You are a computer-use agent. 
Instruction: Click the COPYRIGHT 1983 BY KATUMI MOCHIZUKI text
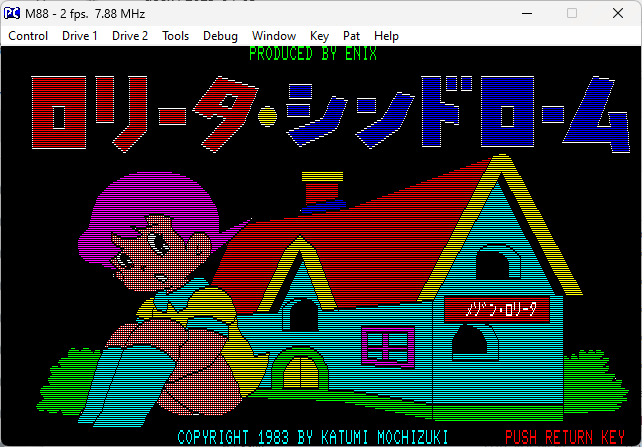[x=313, y=437]
